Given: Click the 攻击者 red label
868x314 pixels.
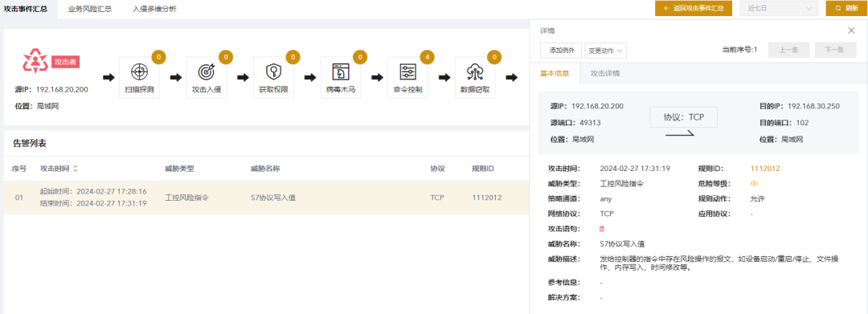Looking at the screenshot, I should 66,62.
